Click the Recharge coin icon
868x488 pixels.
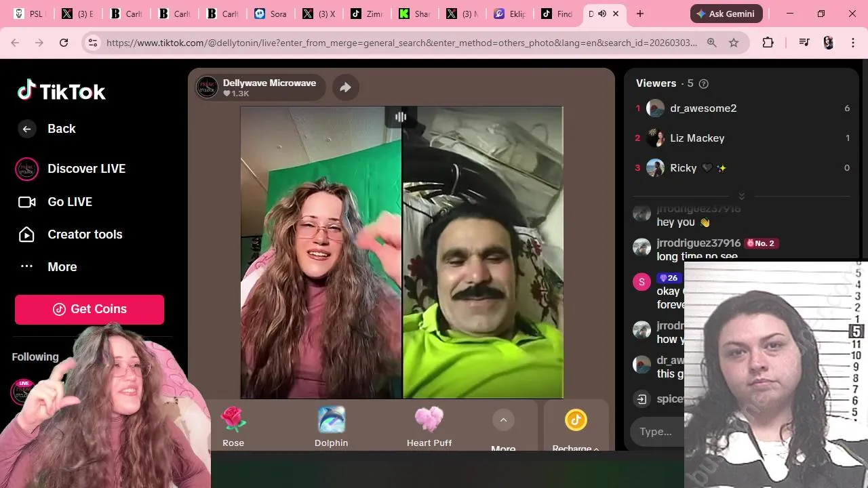point(576,420)
